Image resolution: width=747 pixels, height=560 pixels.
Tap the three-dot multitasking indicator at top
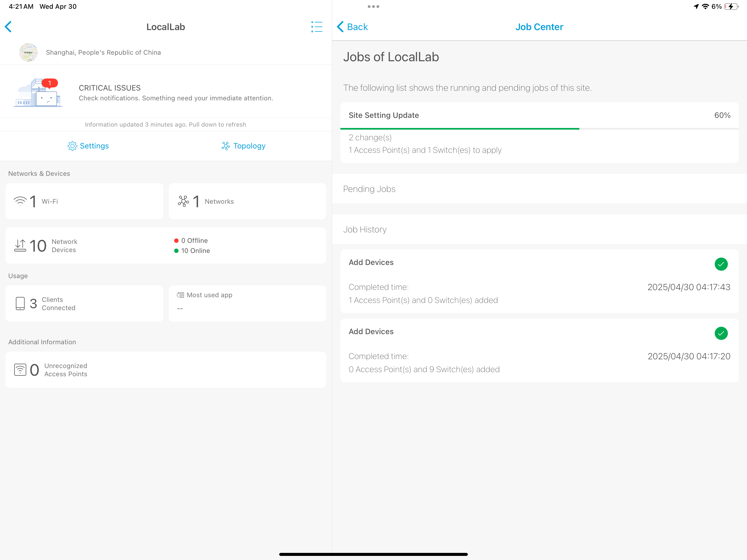(373, 6)
